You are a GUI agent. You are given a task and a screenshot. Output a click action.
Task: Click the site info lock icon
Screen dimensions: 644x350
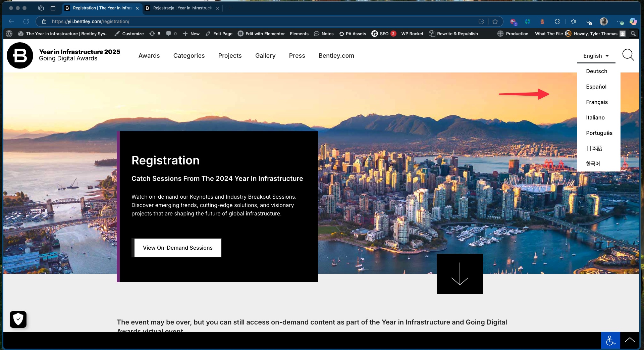pyautogui.click(x=44, y=21)
